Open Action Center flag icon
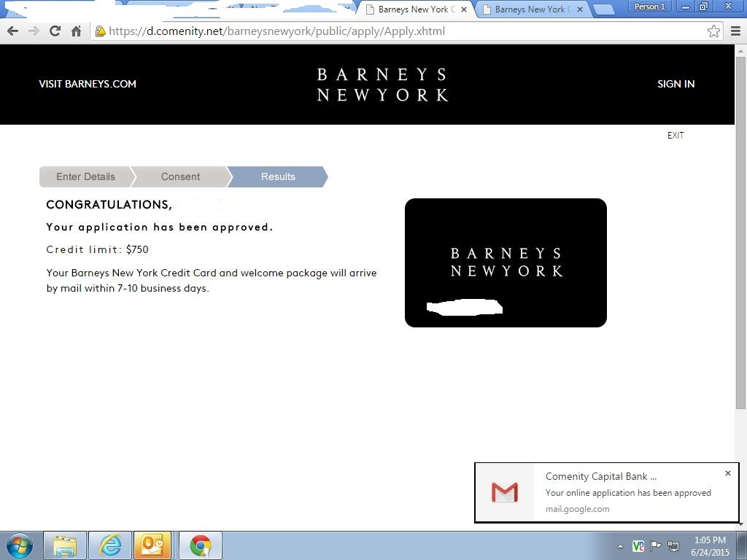Image resolution: width=747 pixels, height=560 pixels. click(656, 546)
